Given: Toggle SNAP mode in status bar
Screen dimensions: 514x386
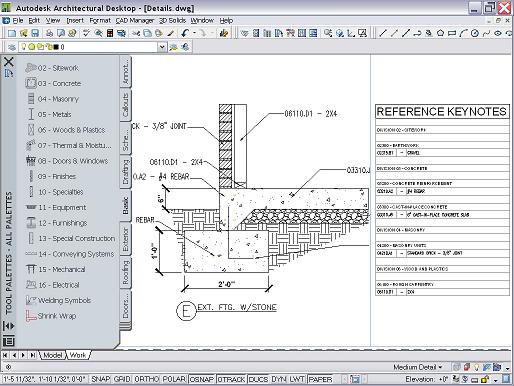Looking at the screenshot, I should (100, 379).
